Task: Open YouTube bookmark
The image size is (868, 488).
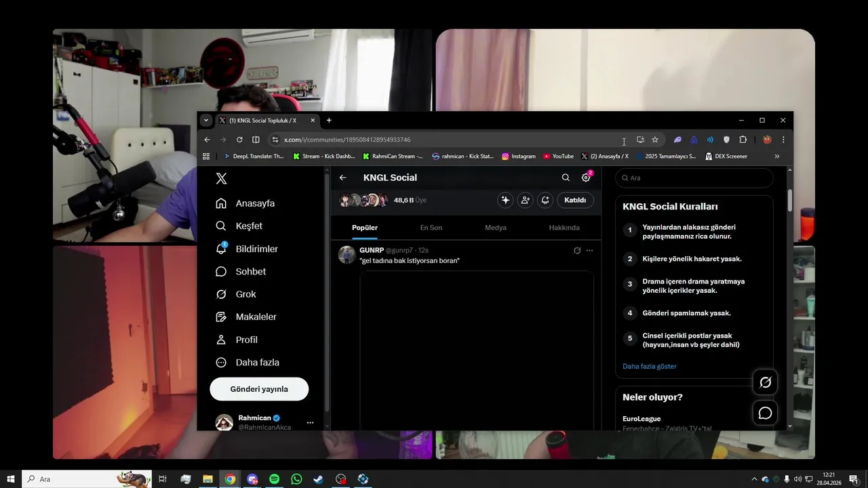Action: [558, 156]
